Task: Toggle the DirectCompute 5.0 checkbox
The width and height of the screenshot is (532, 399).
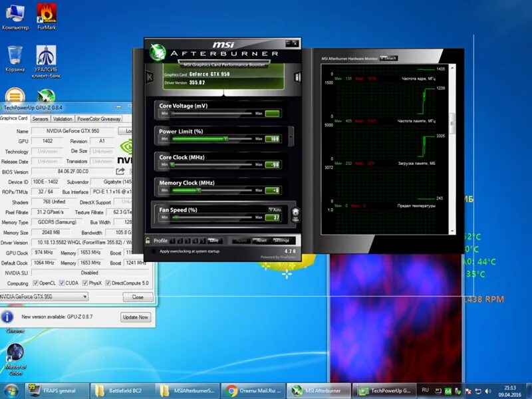Action: pos(108,283)
